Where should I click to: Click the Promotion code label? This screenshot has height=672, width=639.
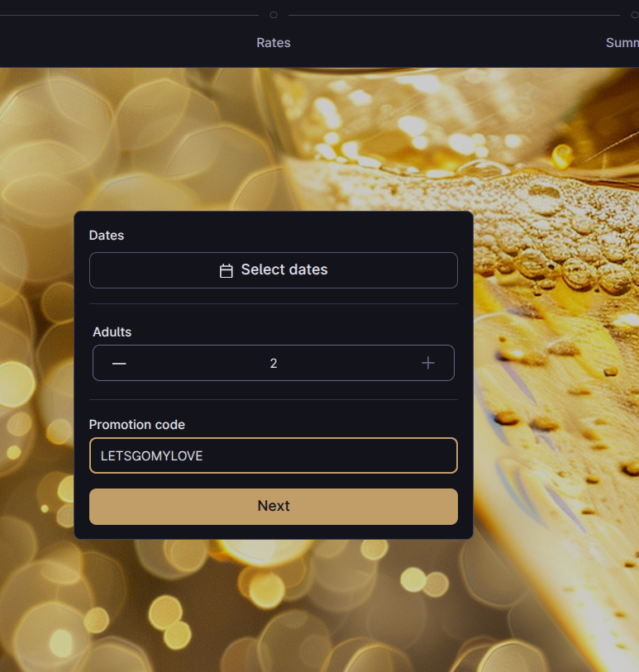click(x=137, y=425)
